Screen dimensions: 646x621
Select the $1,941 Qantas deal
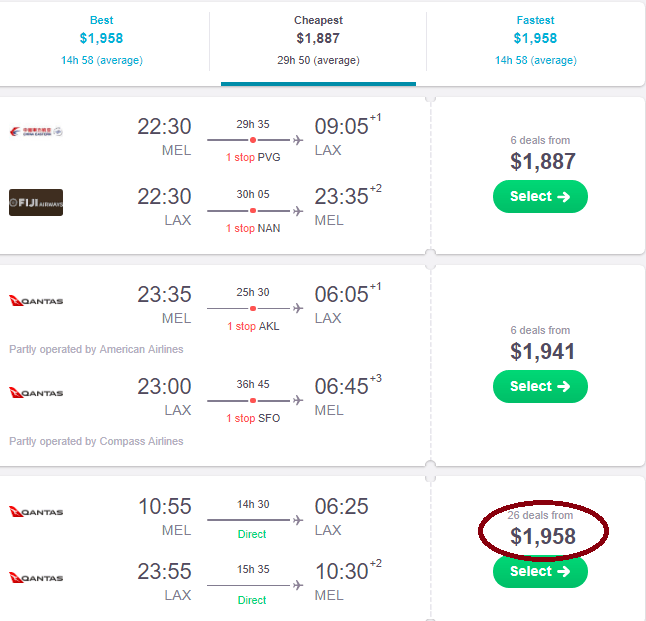tap(540, 387)
